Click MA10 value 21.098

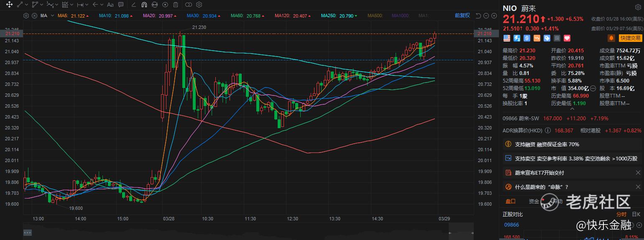click(x=122, y=16)
